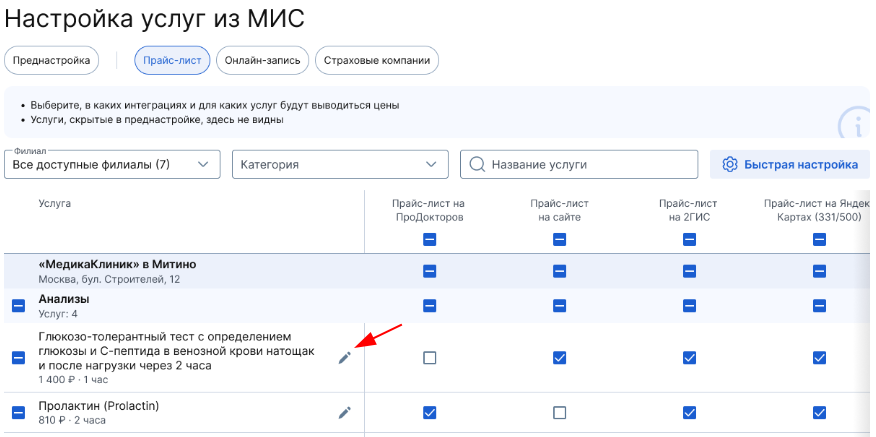Click the Услуга column header

tap(55, 204)
